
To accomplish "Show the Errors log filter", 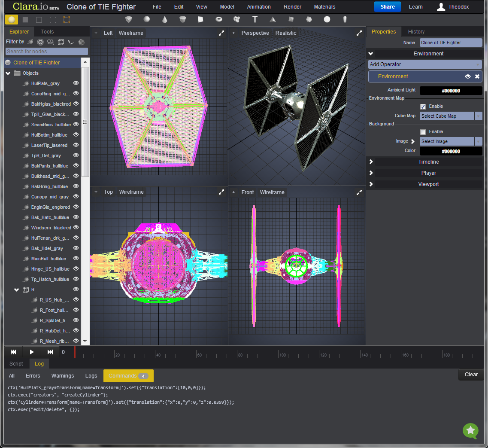I will (x=33, y=376).
